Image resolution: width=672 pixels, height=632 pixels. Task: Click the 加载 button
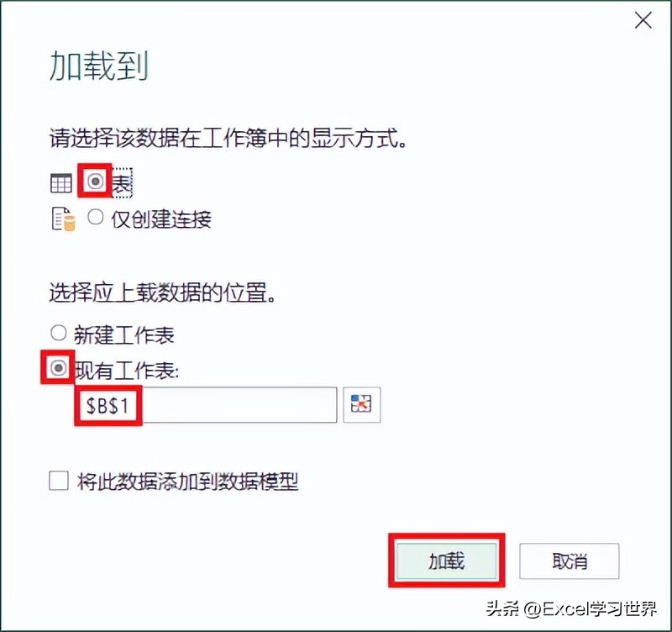pyautogui.click(x=447, y=561)
